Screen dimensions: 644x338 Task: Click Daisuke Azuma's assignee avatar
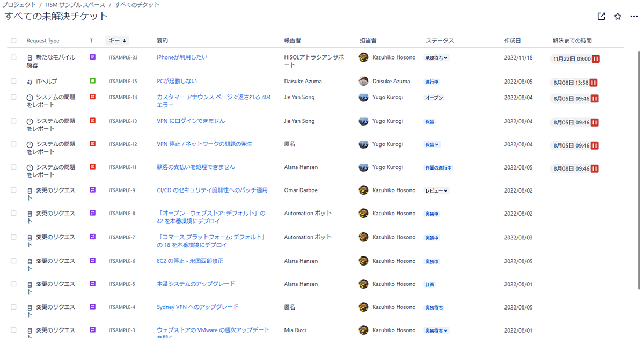pyautogui.click(x=363, y=82)
